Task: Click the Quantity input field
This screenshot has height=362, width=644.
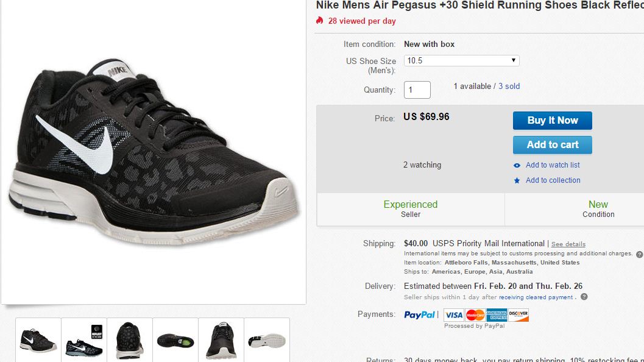Action: (x=417, y=90)
